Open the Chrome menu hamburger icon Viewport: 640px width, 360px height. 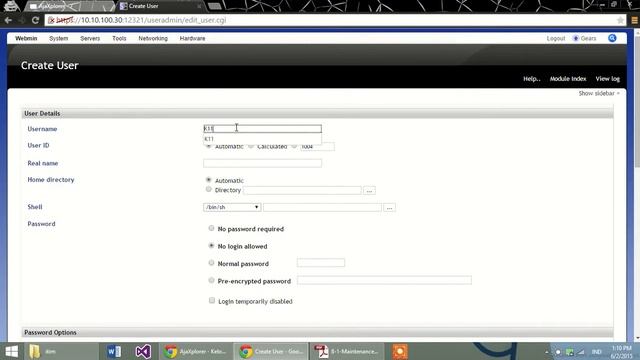[634, 20]
